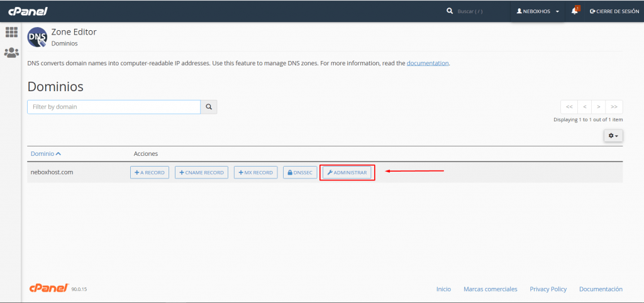Screen dimensions: 644x303
Task: Open the apps grid sidebar icon
Action: coord(11,32)
